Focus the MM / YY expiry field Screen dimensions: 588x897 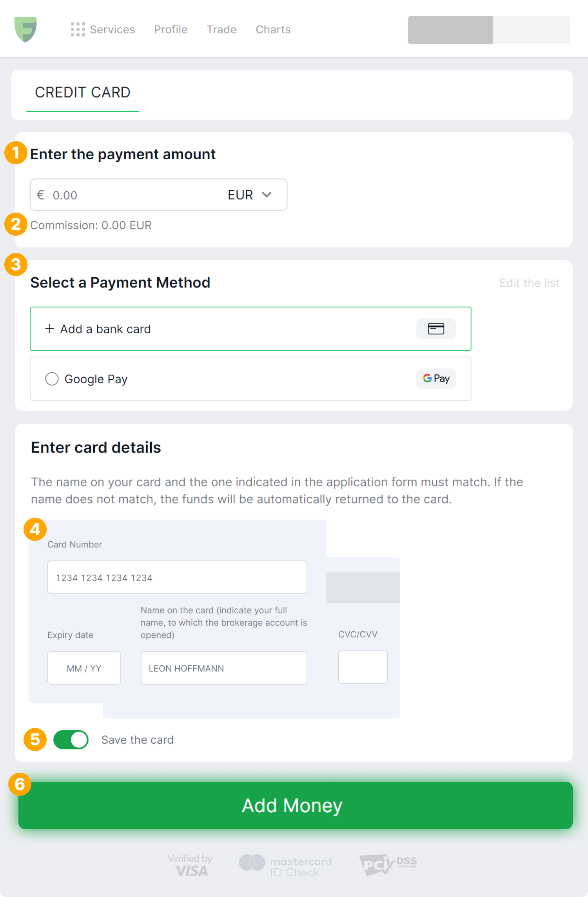click(84, 668)
